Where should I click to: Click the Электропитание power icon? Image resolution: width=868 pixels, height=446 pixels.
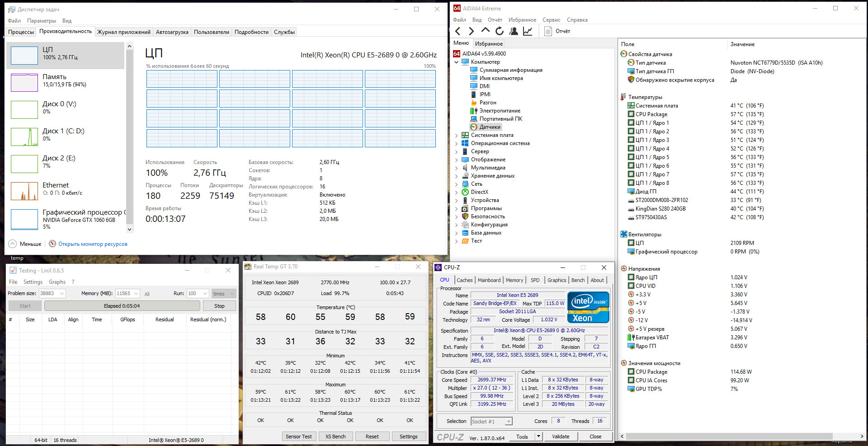coord(474,111)
